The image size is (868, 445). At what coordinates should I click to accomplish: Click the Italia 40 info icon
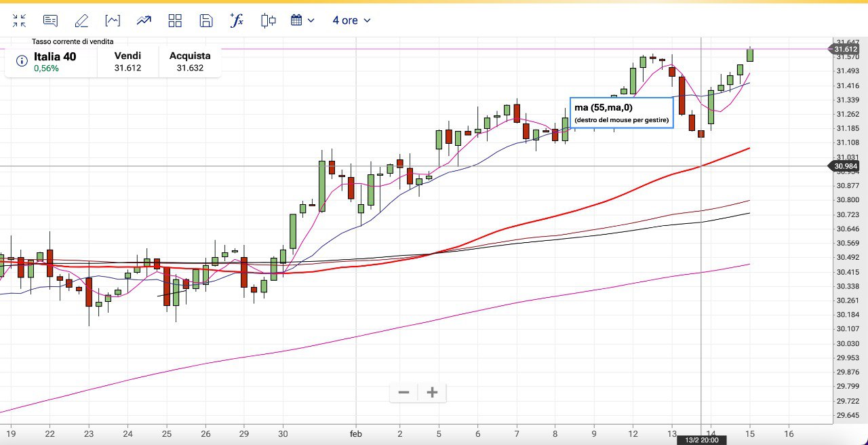(21, 62)
